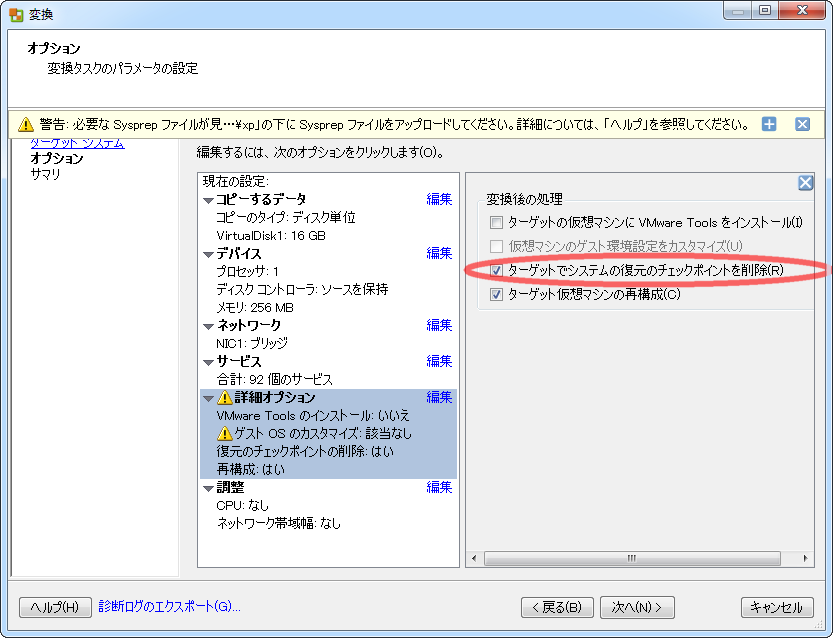
Task: Select 復元のチェックポイントの削除: はい row
Action: coord(305,452)
